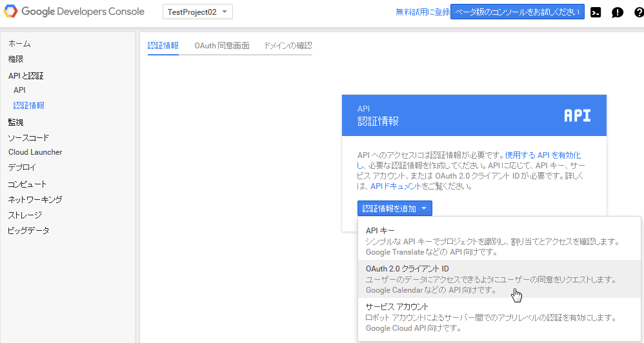Switch to the ドメインの確認 tab
644x343 pixels.
point(288,46)
